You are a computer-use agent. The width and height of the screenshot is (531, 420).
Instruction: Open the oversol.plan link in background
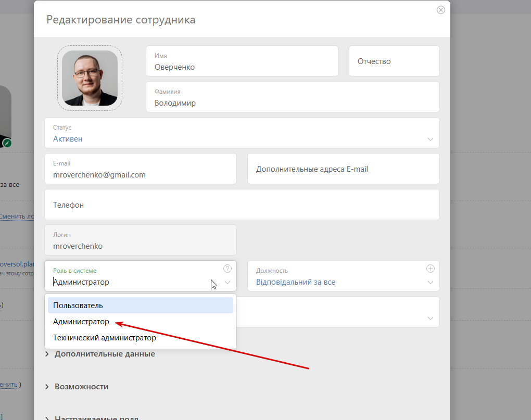click(x=17, y=264)
